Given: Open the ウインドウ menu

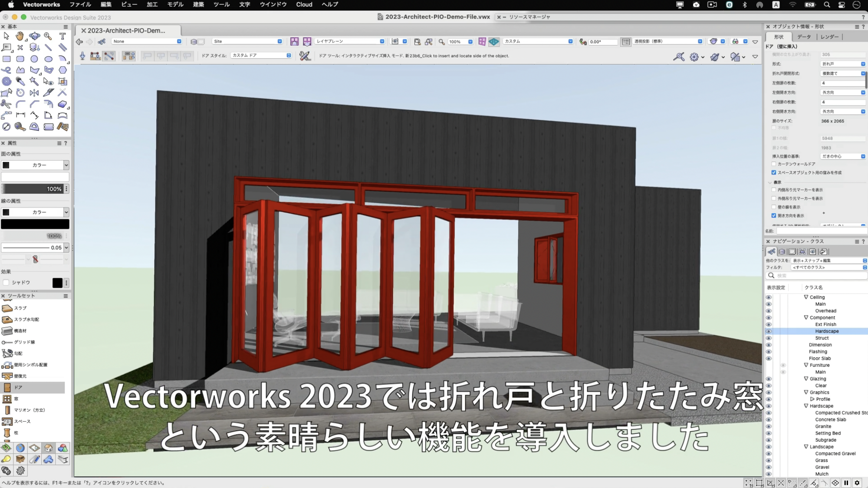Looking at the screenshot, I should pos(273,5).
